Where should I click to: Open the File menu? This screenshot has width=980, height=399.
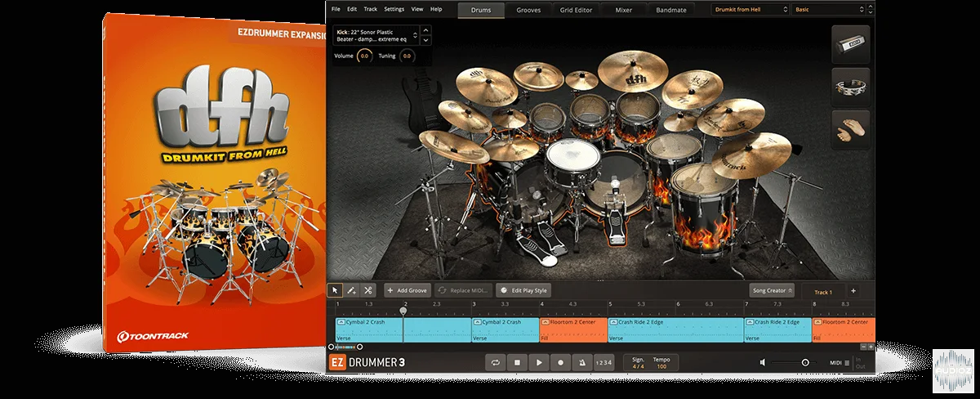coord(335,9)
